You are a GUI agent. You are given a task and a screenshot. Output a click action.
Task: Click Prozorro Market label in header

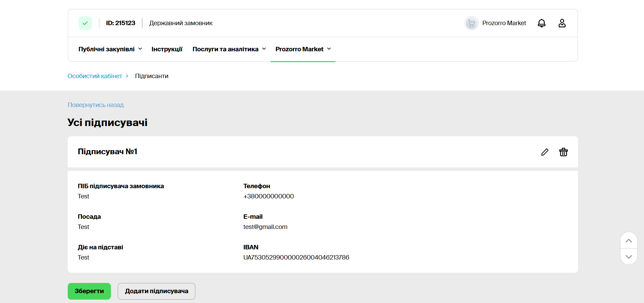click(504, 23)
